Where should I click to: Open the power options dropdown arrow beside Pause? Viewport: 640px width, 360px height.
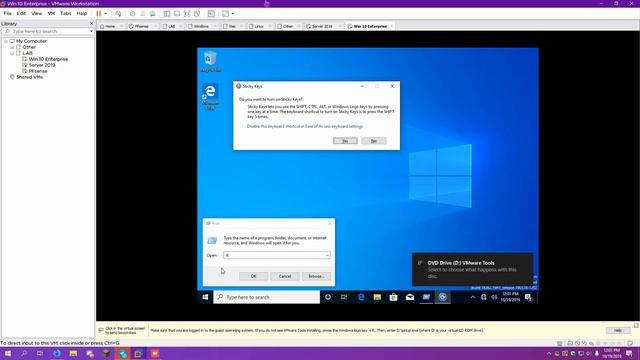[x=106, y=13]
